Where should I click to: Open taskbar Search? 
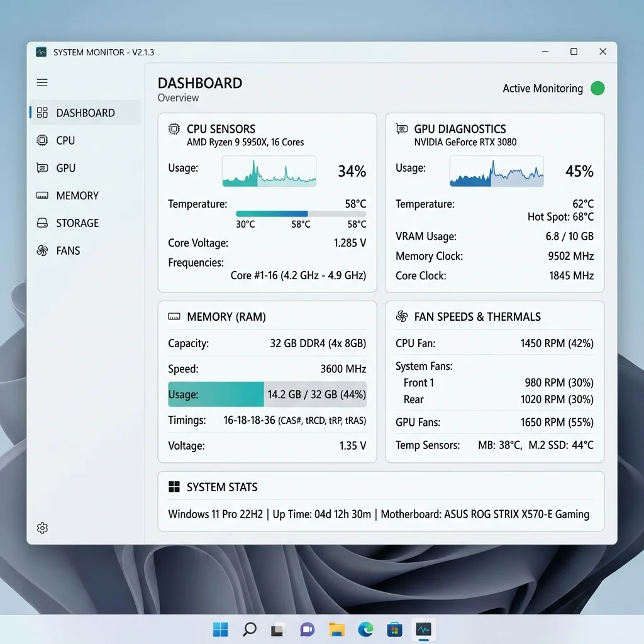pyautogui.click(x=249, y=629)
